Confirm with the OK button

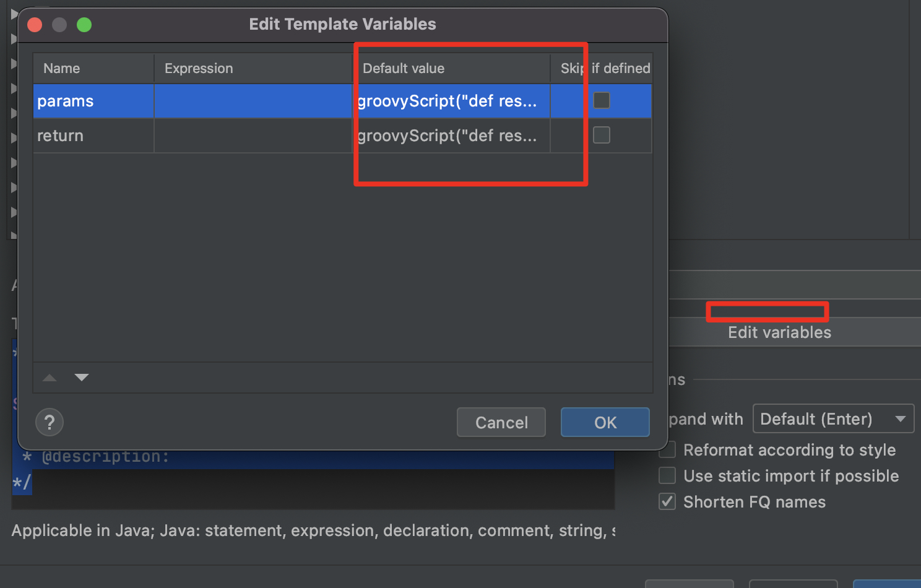point(605,423)
